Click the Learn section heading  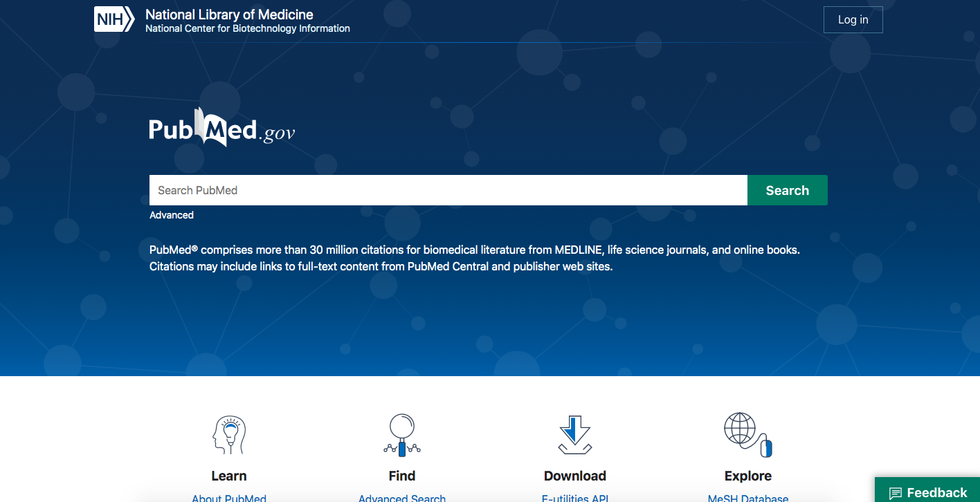[x=229, y=476]
